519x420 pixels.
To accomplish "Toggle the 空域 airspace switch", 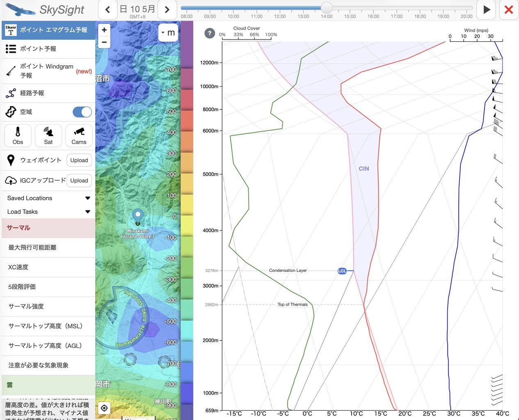I will click(x=82, y=112).
